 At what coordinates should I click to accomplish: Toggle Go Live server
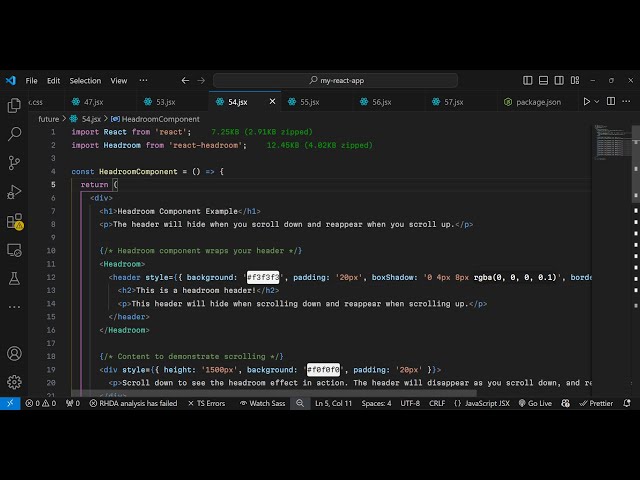click(534, 403)
